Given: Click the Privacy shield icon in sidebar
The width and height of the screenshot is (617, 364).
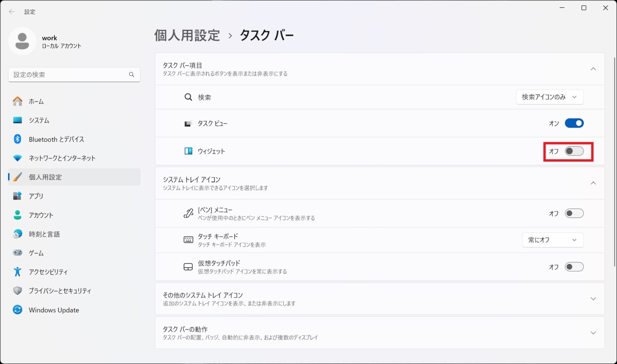Looking at the screenshot, I should (x=17, y=291).
